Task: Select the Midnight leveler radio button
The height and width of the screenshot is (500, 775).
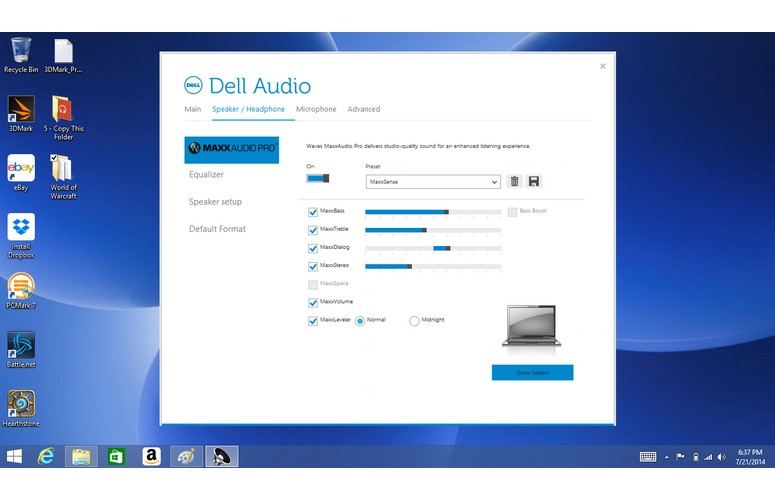Action: 414,321
